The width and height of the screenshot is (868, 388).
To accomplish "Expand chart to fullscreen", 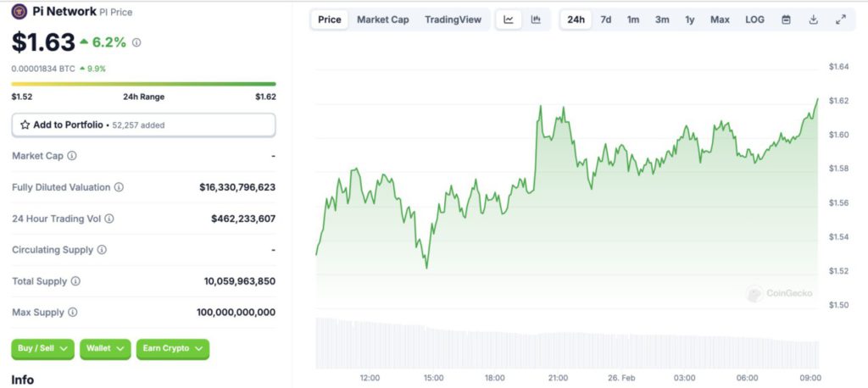I will [840, 19].
